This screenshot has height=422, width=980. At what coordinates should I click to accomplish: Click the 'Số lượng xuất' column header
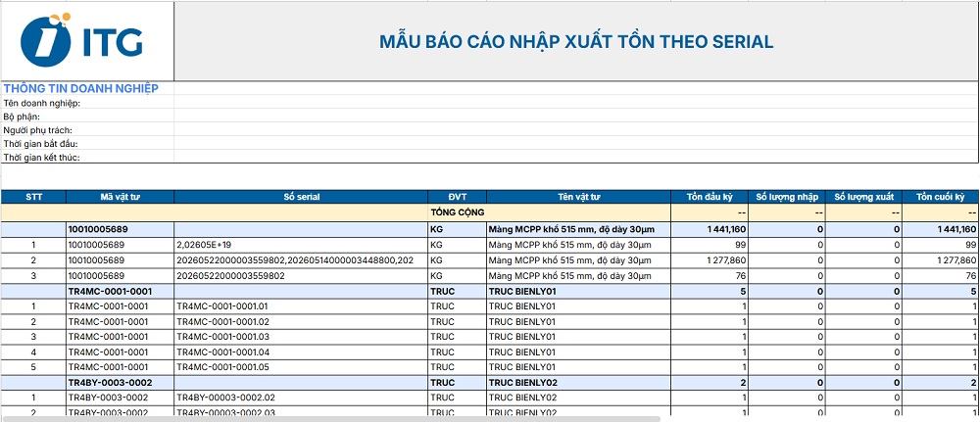pyautogui.click(x=863, y=197)
